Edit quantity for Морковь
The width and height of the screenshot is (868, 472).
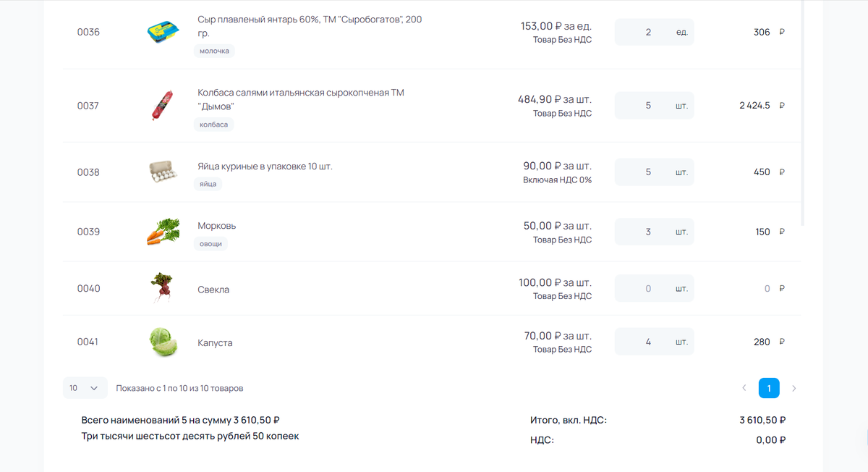tap(654, 232)
